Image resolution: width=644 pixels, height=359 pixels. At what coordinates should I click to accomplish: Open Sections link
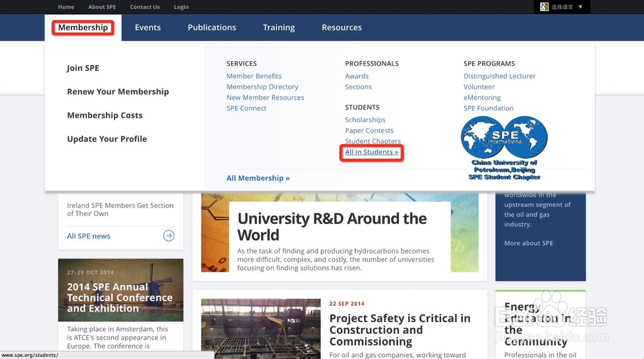pos(358,87)
